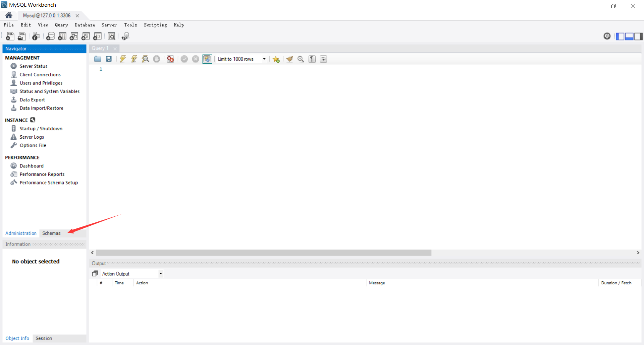Create new schema icon

tap(50, 36)
